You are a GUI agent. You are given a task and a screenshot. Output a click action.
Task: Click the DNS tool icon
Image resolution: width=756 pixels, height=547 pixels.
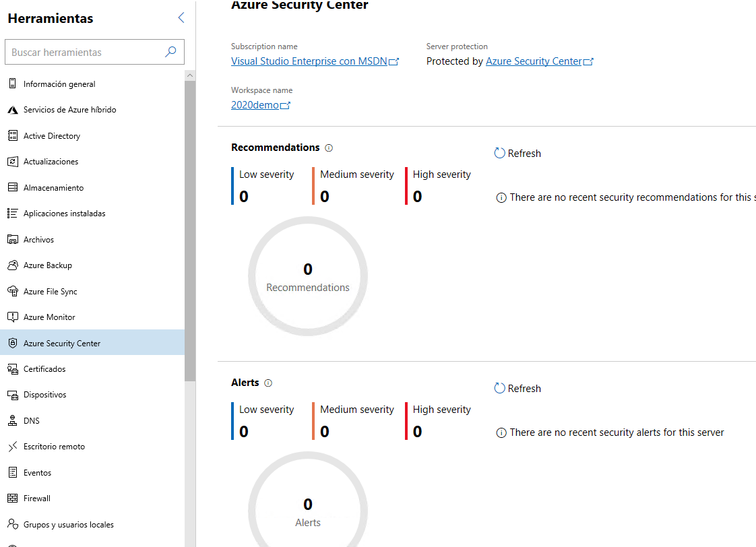tap(12, 421)
